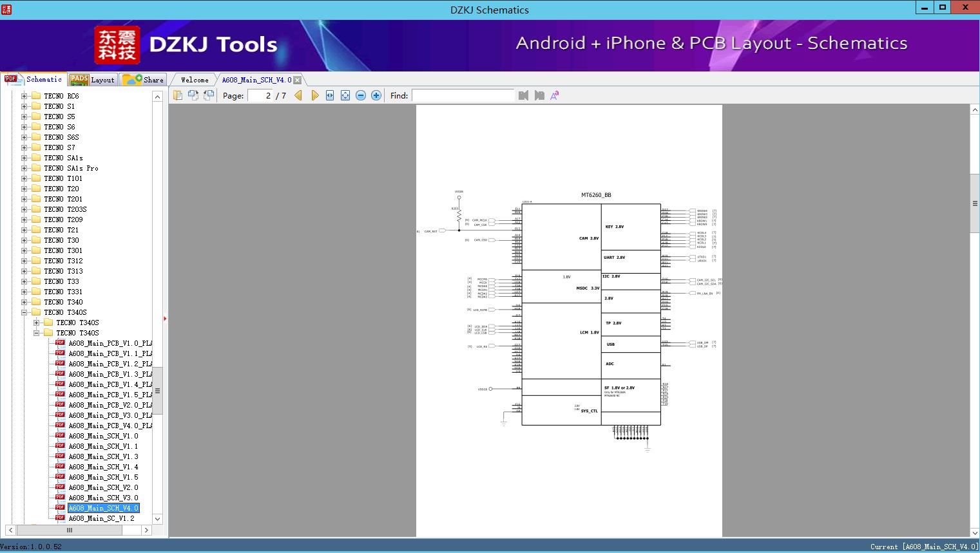
Task: Click the Find text field
Action: (463, 95)
